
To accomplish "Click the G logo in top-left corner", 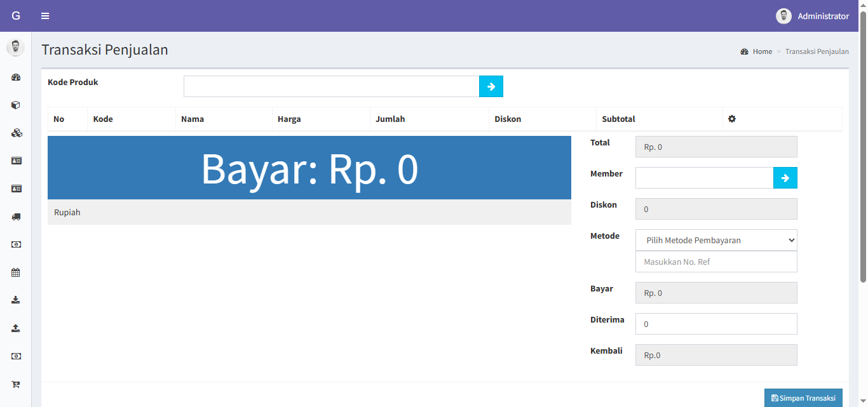I will (x=16, y=16).
